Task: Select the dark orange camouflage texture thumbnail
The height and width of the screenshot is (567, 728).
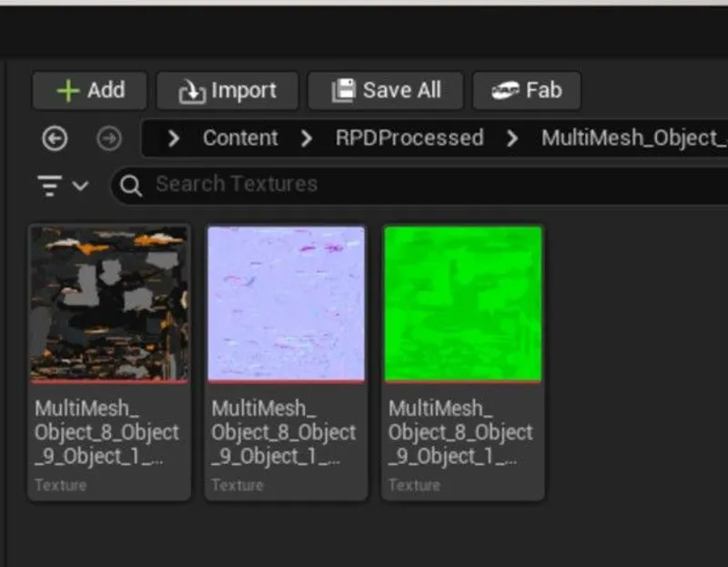Action: pyautogui.click(x=109, y=303)
